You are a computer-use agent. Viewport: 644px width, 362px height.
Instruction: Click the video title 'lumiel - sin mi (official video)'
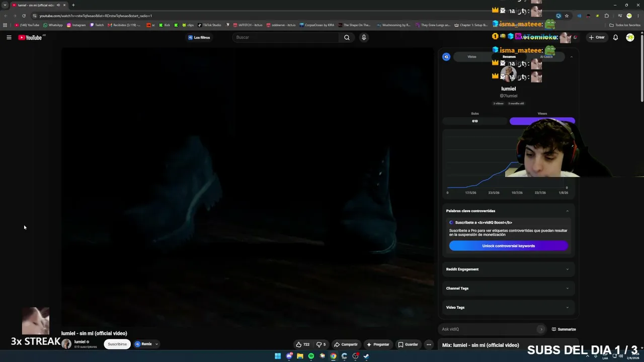[94, 333]
